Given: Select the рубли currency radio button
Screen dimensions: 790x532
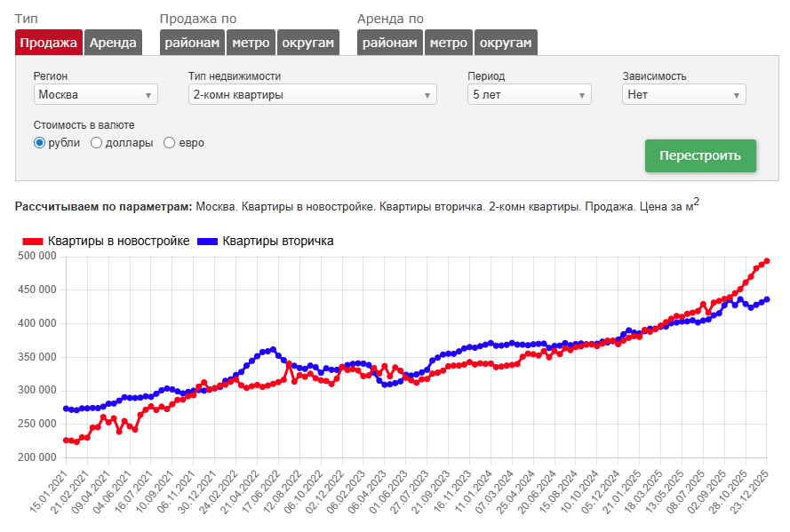Looking at the screenshot, I should click(x=39, y=143).
